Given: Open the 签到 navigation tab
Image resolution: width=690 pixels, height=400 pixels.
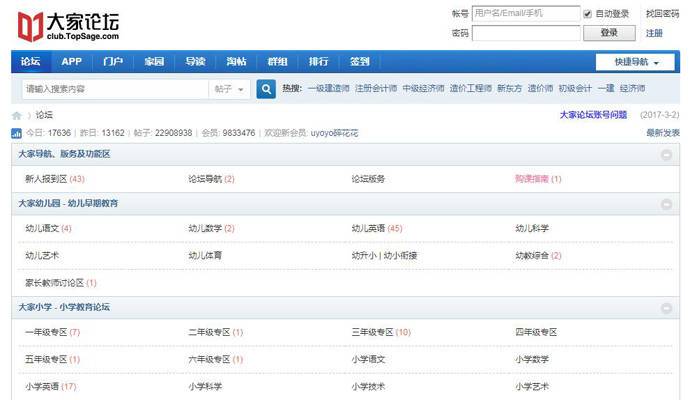Looking at the screenshot, I should [x=360, y=61].
